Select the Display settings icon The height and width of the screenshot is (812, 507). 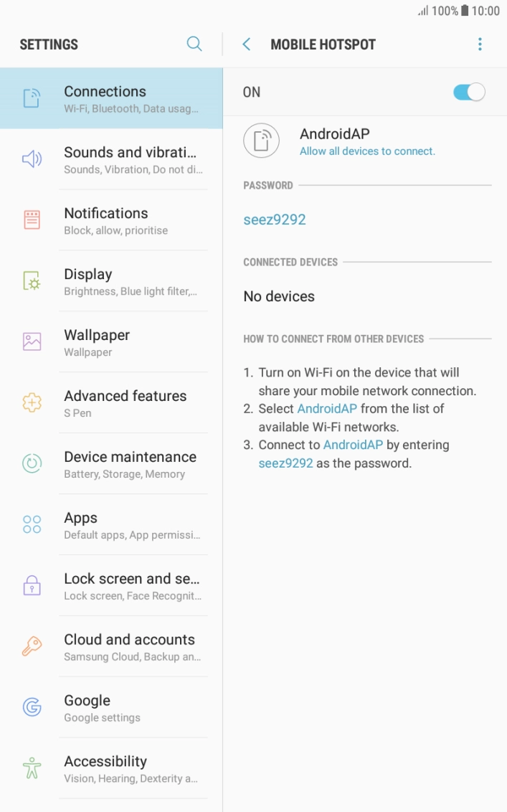(31, 280)
